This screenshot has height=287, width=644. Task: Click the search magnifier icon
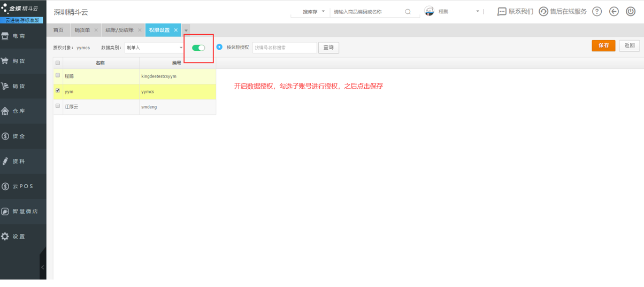[408, 12]
